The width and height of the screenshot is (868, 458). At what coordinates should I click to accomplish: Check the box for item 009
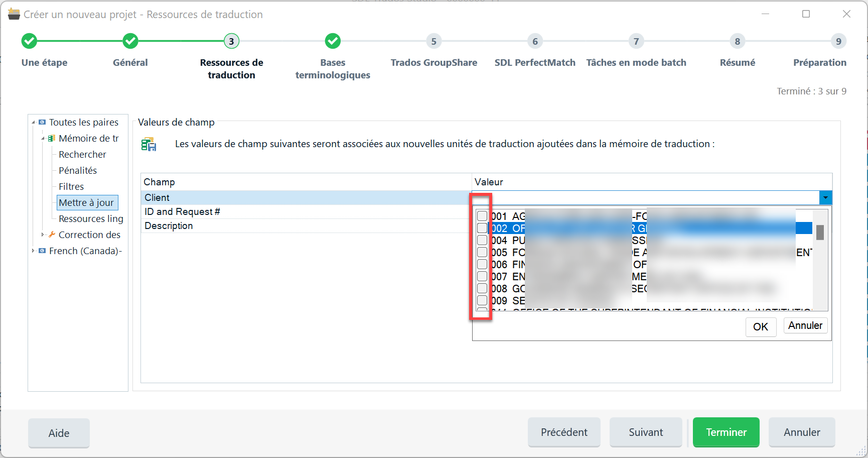(482, 300)
